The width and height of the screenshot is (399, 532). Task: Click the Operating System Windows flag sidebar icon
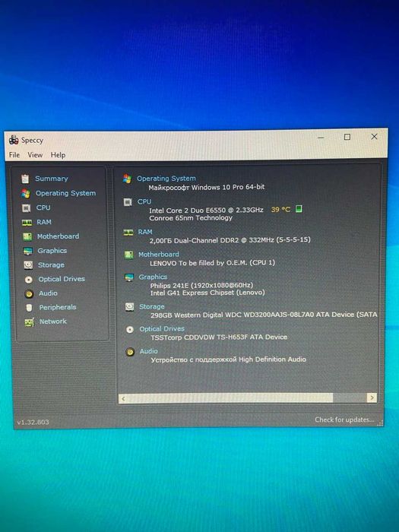click(x=25, y=193)
